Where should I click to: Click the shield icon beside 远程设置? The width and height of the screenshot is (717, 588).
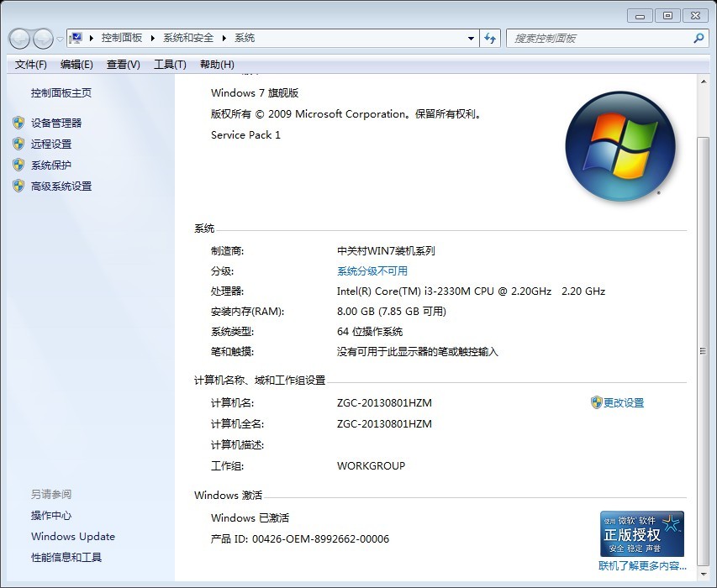tap(18, 144)
